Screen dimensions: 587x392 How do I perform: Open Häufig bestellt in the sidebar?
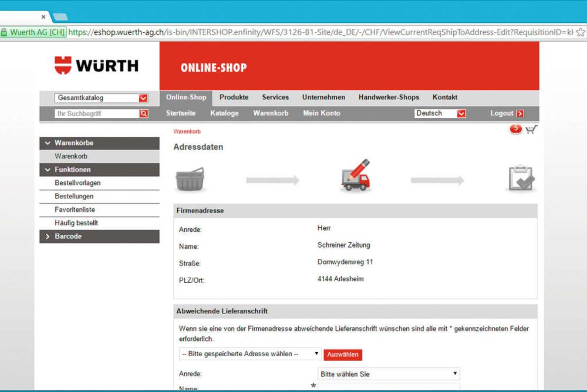click(x=99, y=223)
